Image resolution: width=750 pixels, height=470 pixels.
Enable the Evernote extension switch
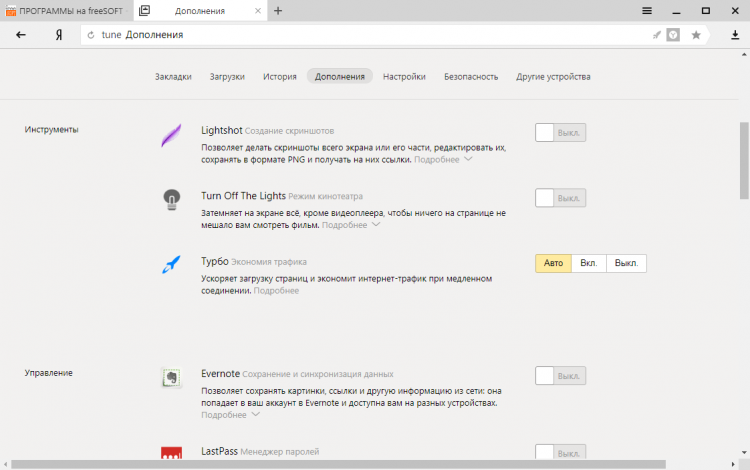pyautogui.click(x=560, y=376)
